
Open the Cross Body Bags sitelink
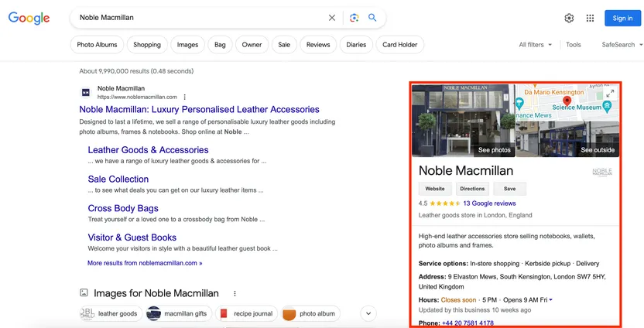click(123, 209)
